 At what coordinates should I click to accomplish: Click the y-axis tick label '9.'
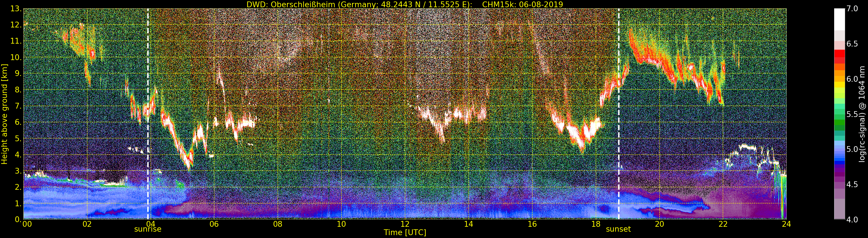(x=18, y=73)
